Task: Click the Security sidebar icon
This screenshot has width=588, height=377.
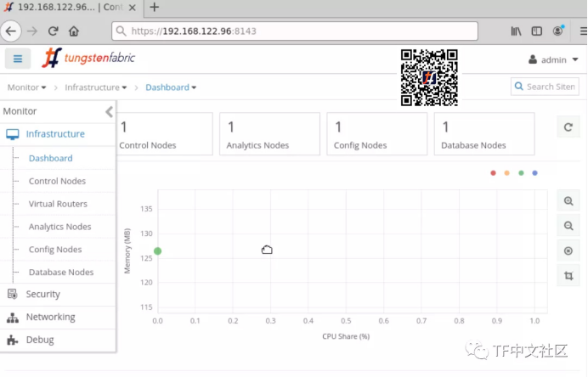Action: (x=13, y=294)
